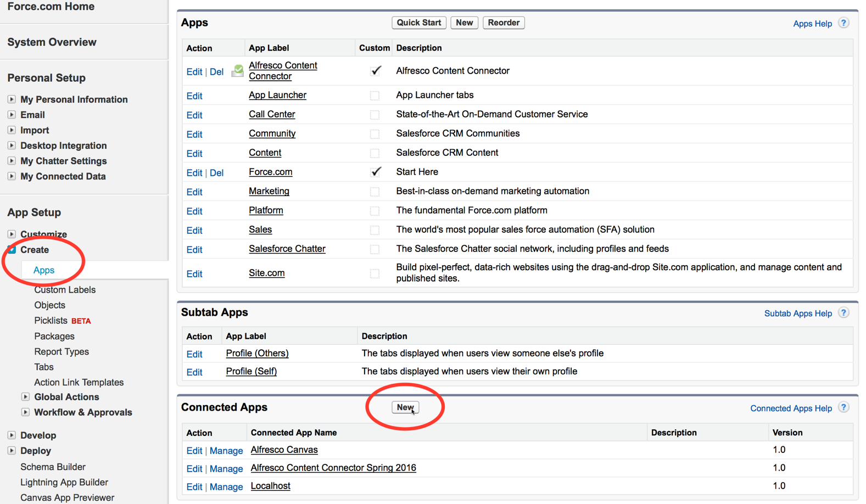Viewport: 866px width, 504px height.
Task: Toggle Custom checkbox for Platform row
Action: click(x=375, y=211)
